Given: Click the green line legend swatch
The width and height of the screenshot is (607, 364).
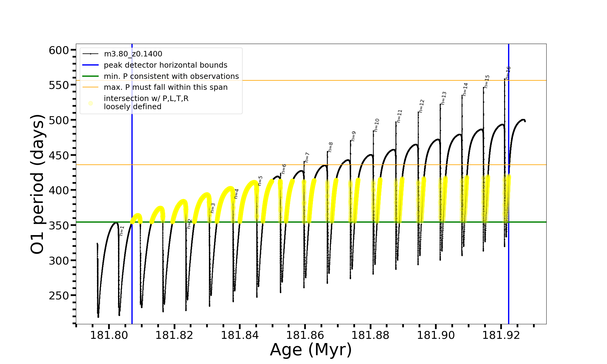Looking at the screenshot, I should pyautogui.click(x=90, y=76).
